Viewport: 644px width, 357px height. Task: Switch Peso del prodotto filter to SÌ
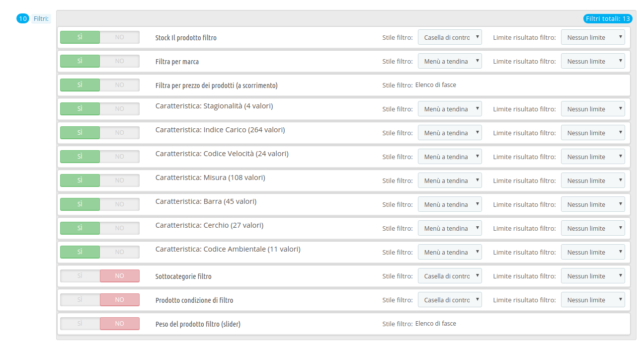pyautogui.click(x=80, y=324)
